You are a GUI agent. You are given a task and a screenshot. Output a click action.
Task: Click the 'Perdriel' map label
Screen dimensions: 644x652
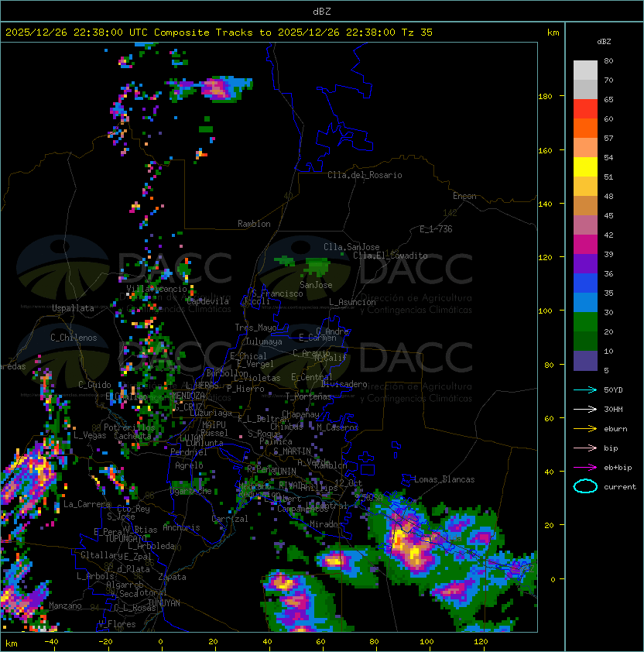tap(189, 452)
